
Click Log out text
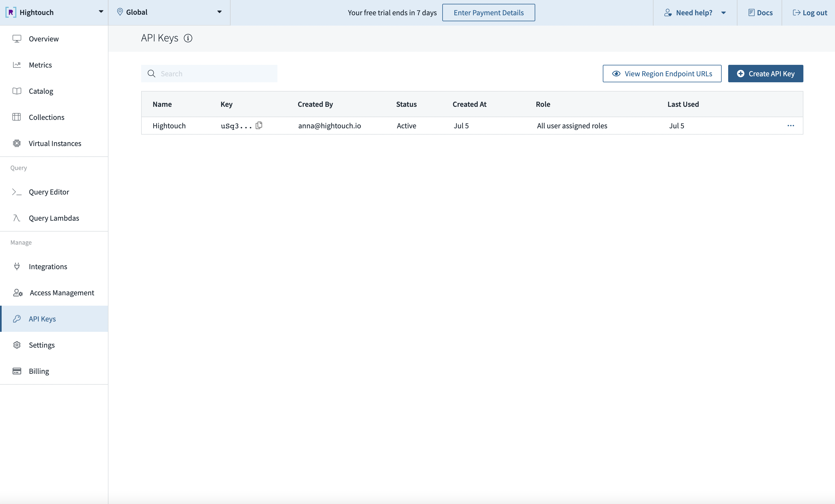[x=815, y=13]
